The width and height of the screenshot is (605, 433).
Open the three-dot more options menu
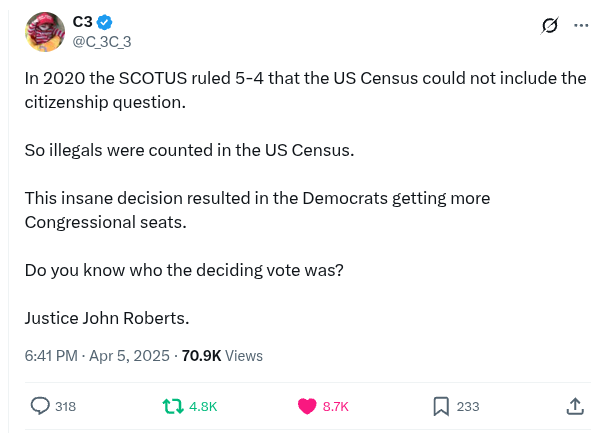click(x=581, y=26)
